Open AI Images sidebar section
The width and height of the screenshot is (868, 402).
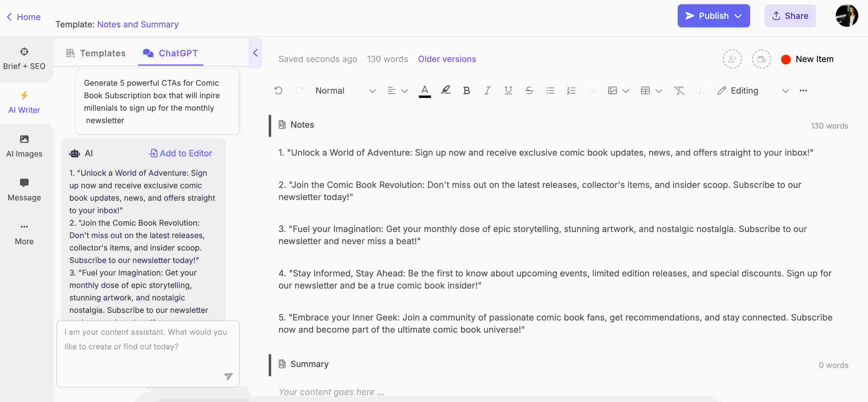[x=24, y=146]
